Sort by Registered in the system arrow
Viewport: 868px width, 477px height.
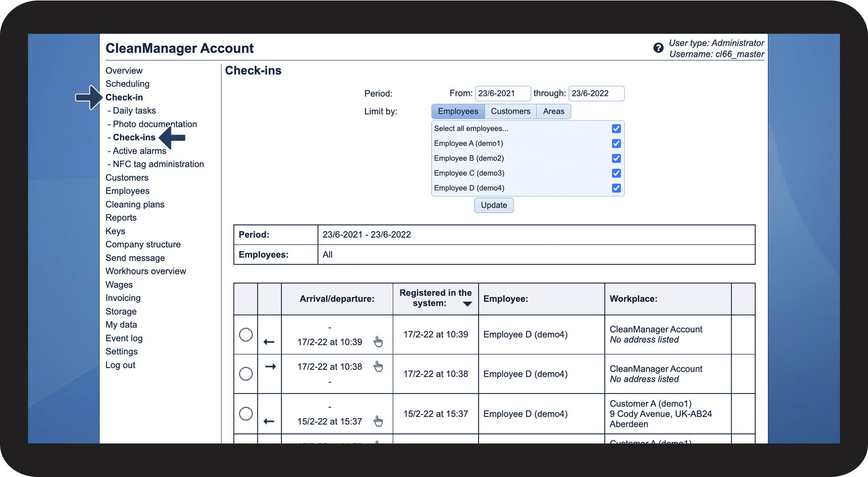click(x=467, y=304)
